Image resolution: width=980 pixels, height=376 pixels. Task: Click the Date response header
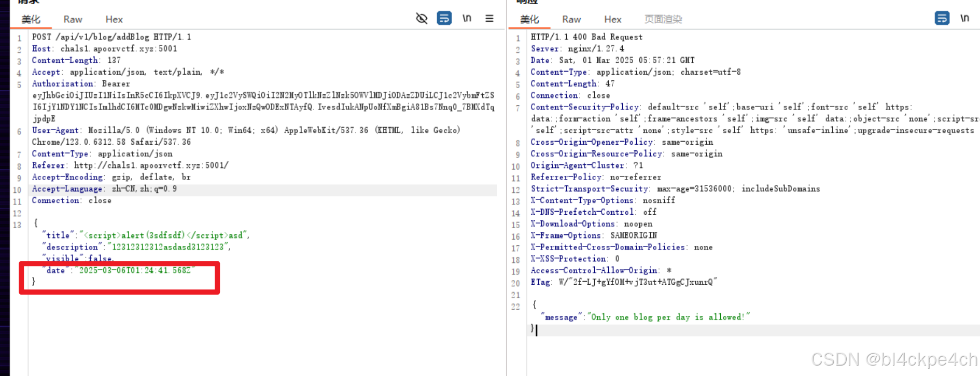(x=612, y=60)
